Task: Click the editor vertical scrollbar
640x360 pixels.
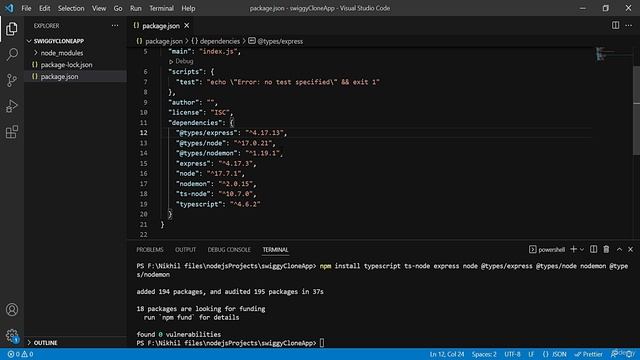Action: (x=636, y=110)
